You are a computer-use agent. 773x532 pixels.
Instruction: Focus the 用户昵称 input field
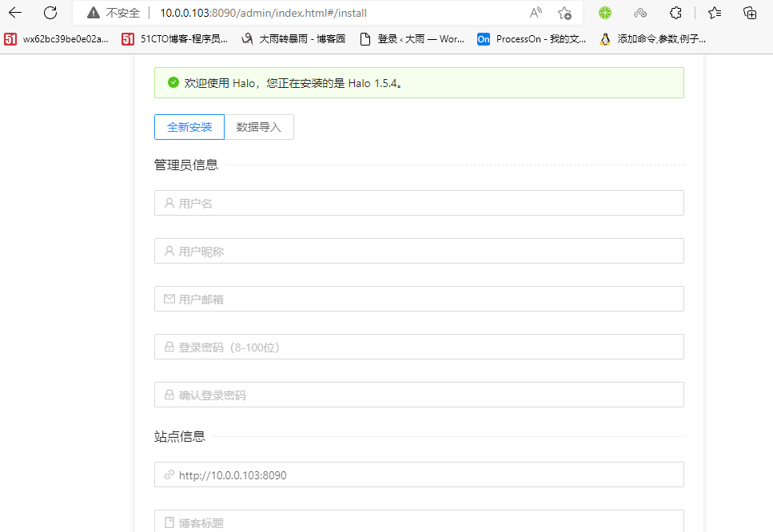point(419,251)
